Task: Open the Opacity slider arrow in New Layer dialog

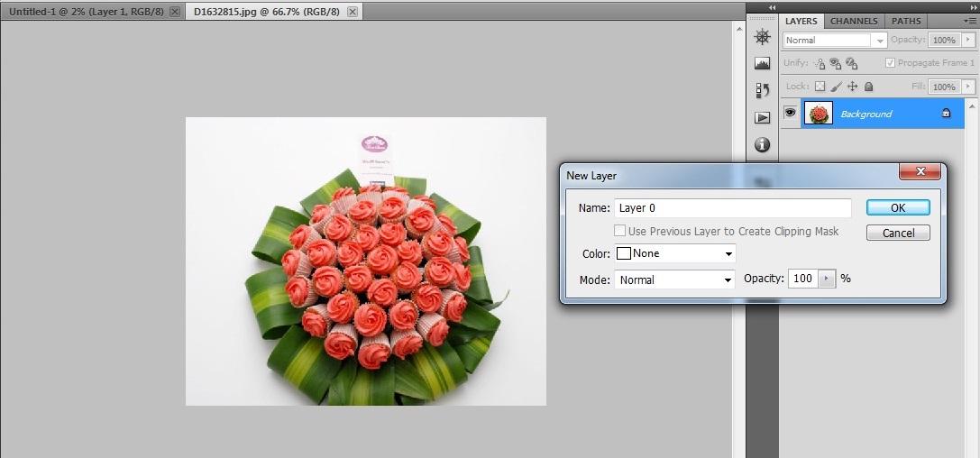Action: pyautogui.click(x=827, y=279)
